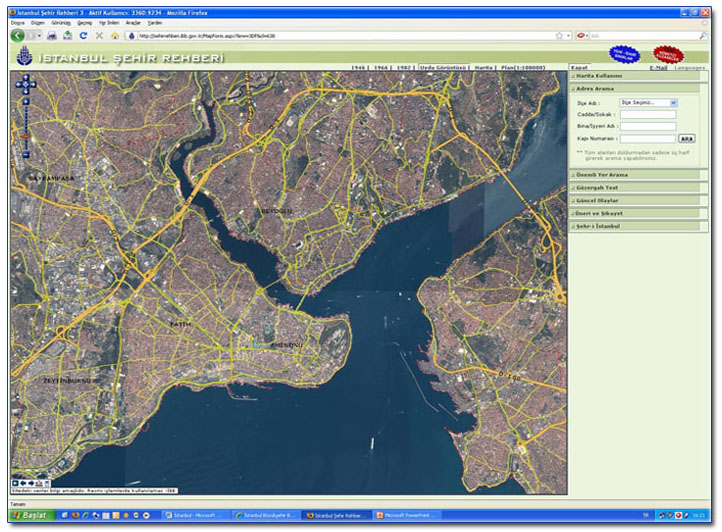
Task: Click the Firefox quick launch icon
Action: pos(75,515)
